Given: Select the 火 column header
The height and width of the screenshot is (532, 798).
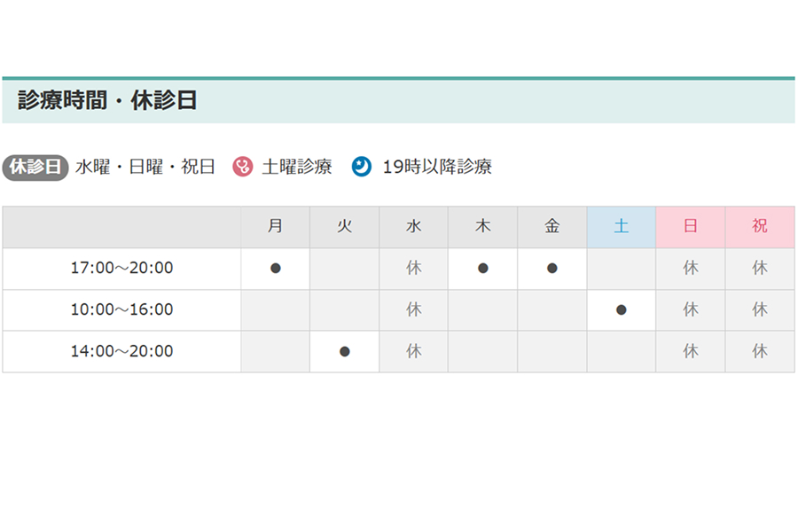Looking at the screenshot, I should tap(344, 227).
